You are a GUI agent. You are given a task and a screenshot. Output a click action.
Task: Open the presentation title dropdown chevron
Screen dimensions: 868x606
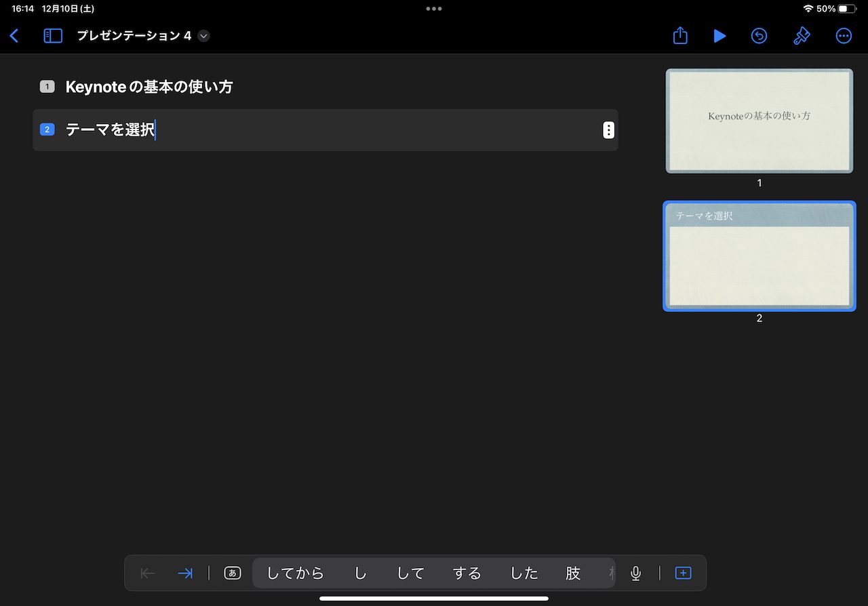pos(203,36)
